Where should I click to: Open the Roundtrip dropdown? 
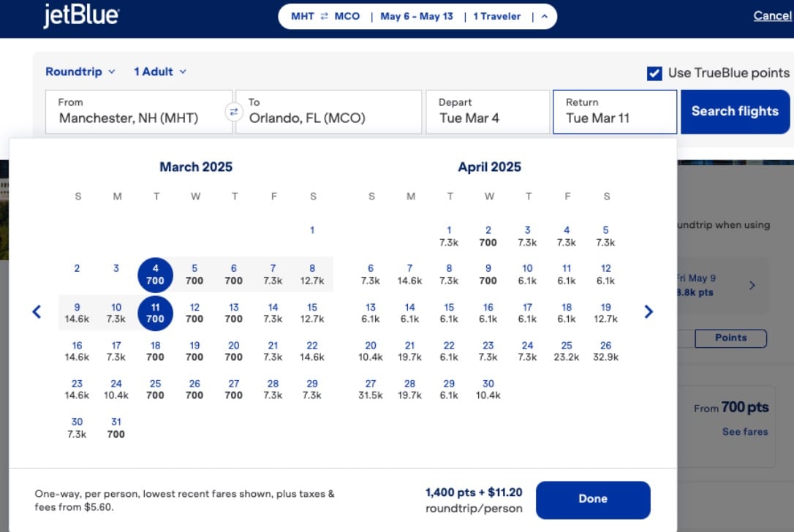pyautogui.click(x=80, y=72)
